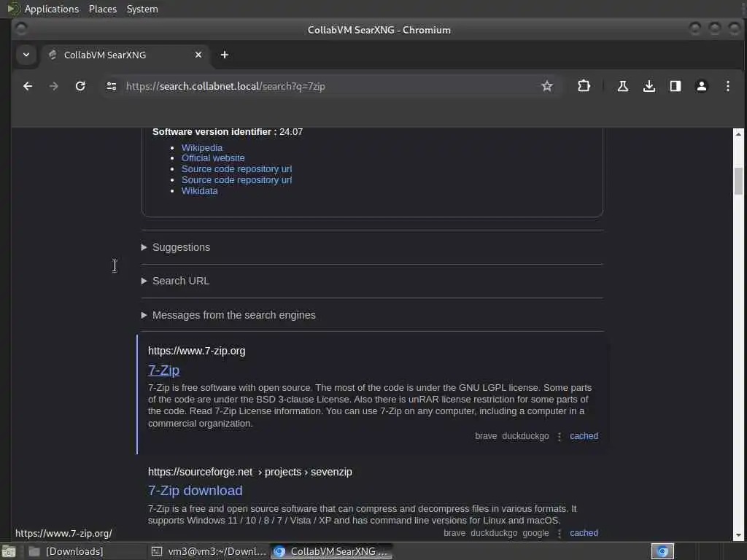Open the 7-Zip result title
Screen dimensions: 747x560
pyautogui.click(x=164, y=370)
